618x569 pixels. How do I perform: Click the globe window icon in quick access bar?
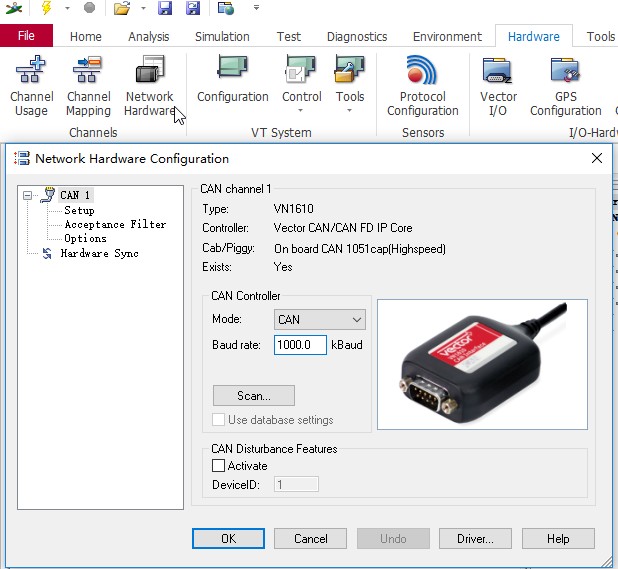[226, 8]
